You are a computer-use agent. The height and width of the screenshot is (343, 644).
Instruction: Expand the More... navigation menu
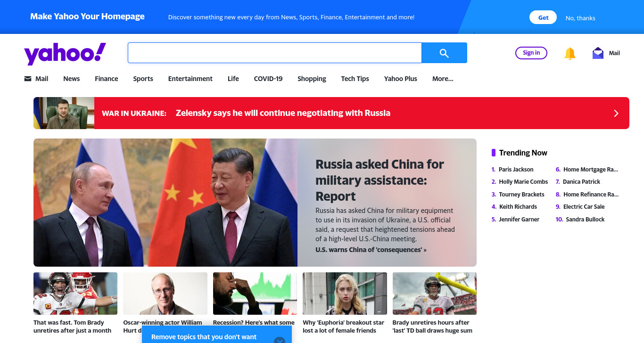[x=443, y=79]
